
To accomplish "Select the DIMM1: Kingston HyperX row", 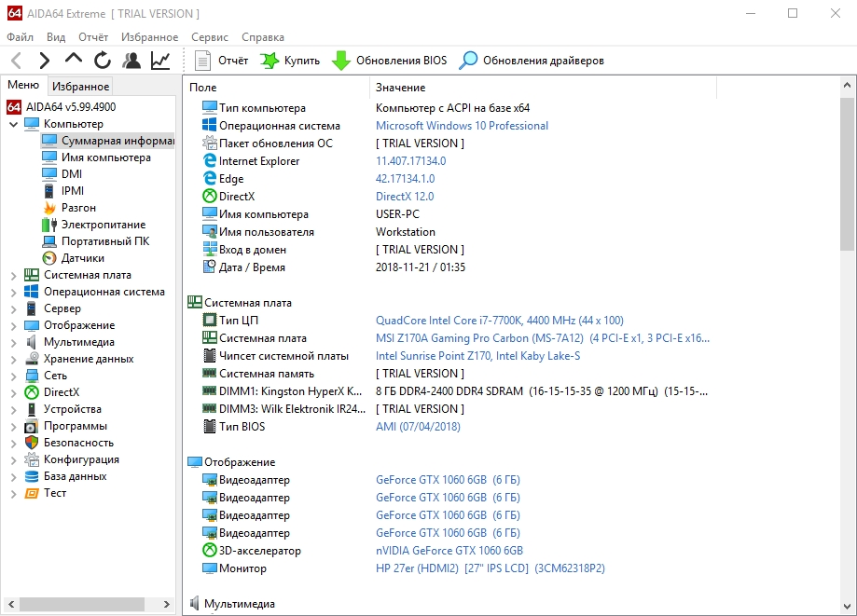I will (x=455, y=391).
